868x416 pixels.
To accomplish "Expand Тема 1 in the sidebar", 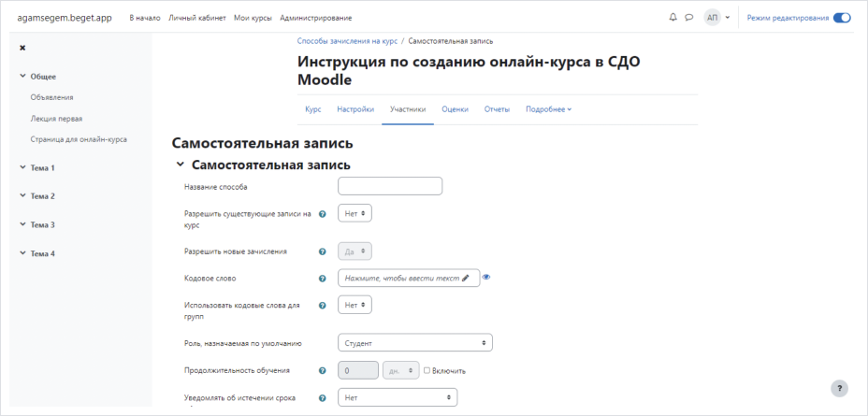I will click(x=23, y=168).
